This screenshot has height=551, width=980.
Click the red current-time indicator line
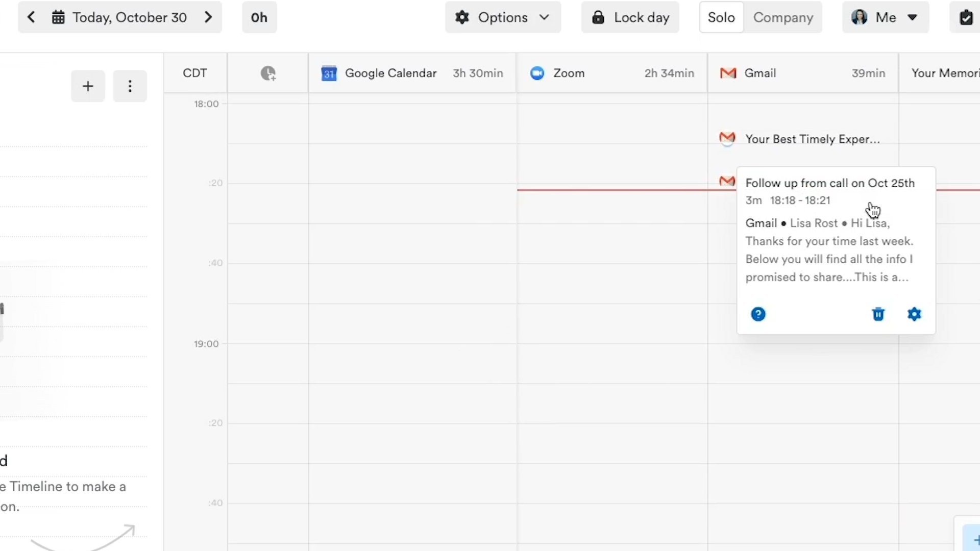pos(612,189)
